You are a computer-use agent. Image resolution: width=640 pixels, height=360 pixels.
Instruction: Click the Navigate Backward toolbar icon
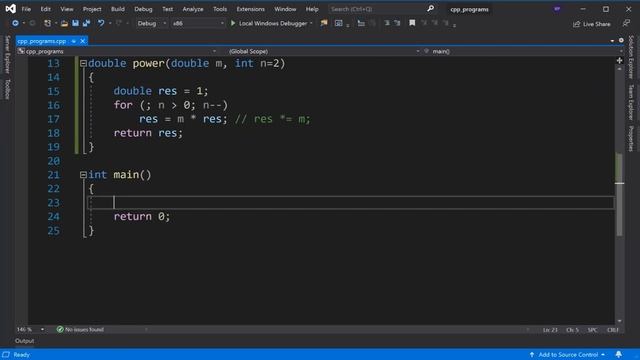click(15, 23)
